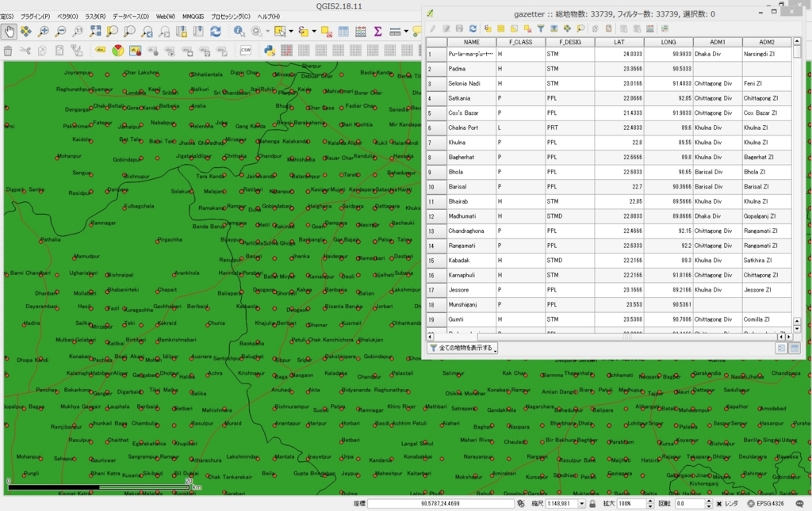The height and width of the screenshot is (511, 812).
Task: Select row 6 Chalna Port header
Action: coord(437,128)
